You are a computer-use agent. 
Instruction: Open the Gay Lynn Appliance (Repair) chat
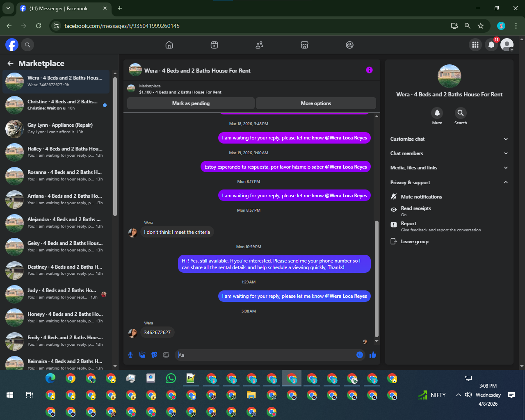pyautogui.click(x=56, y=128)
